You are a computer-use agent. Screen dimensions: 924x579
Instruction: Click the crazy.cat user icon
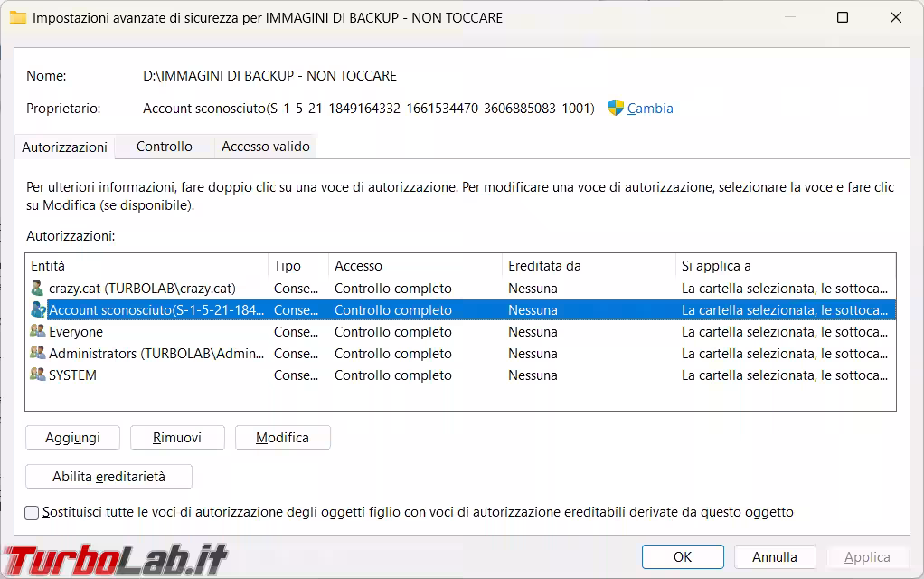[37, 289]
